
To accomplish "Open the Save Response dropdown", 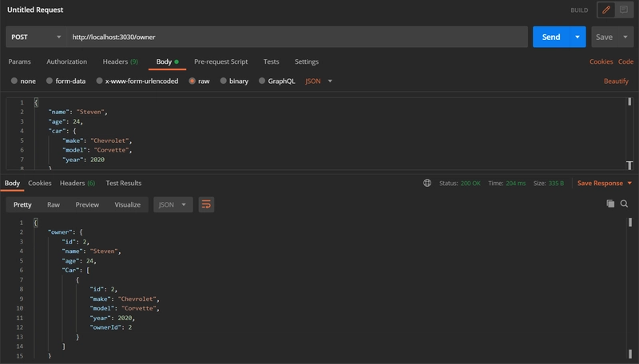I will (605, 184).
